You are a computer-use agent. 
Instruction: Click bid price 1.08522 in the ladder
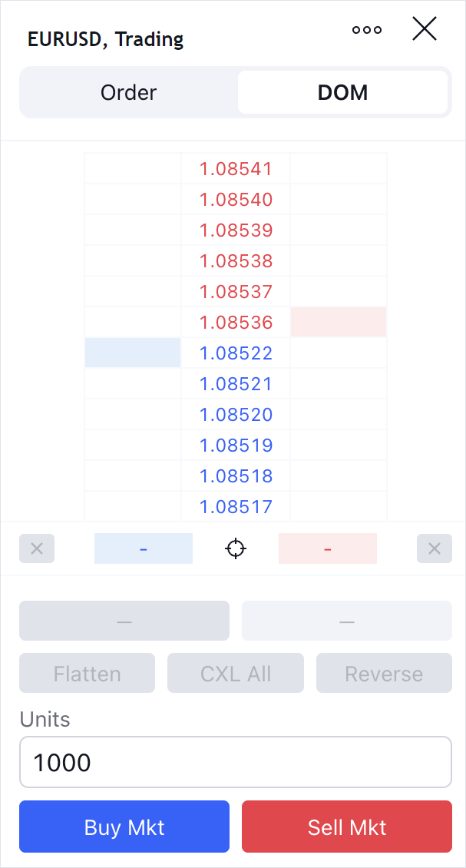click(x=236, y=353)
